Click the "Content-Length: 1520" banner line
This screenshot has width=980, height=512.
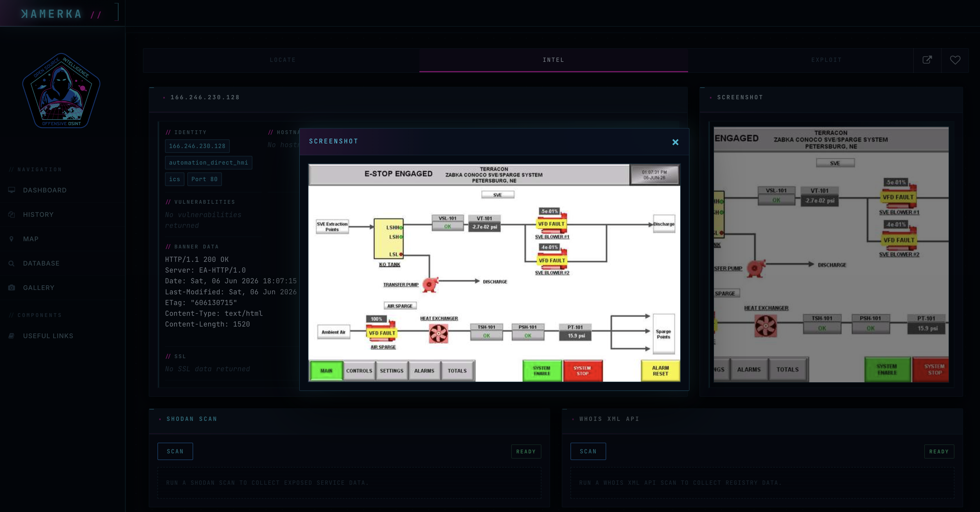point(207,324)
